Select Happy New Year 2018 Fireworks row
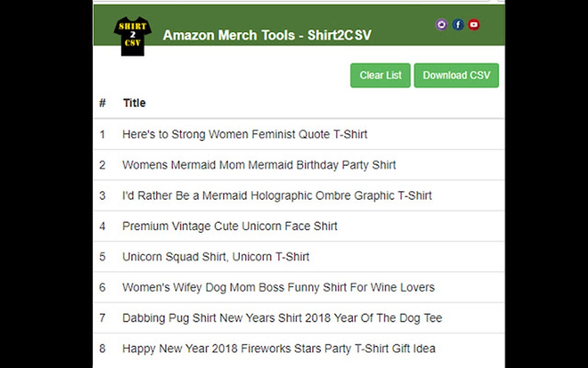This screenshot has height=368, width=588. coord(278,348)
